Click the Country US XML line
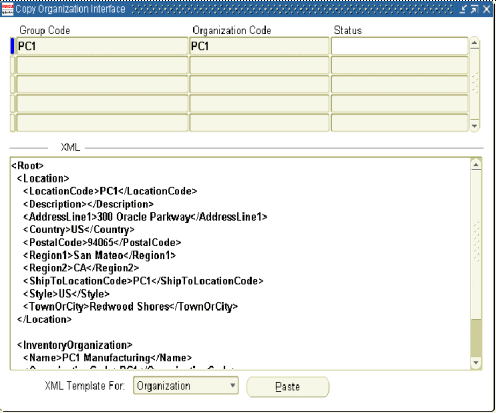 point(79,230)
